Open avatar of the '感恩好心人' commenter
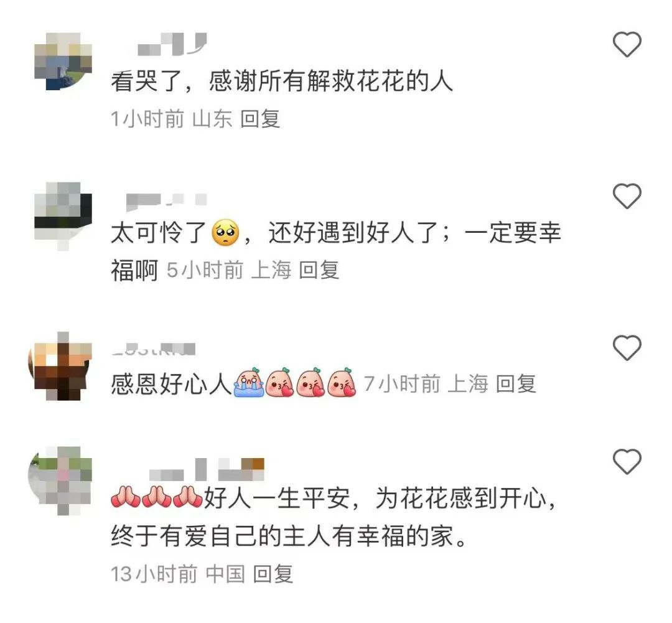672x623 pixels. pyautogui.click(x=60, y=366)
